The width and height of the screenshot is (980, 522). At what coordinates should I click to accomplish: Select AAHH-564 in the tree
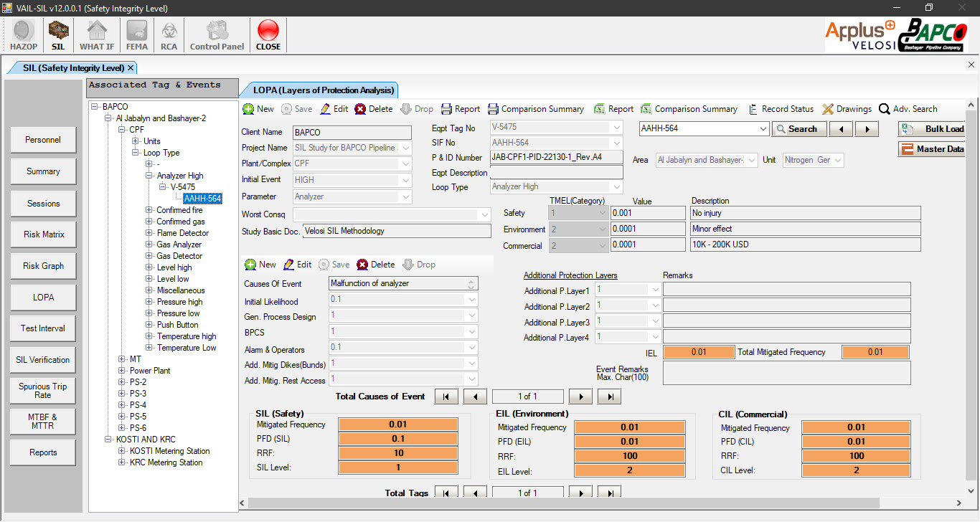202,199
